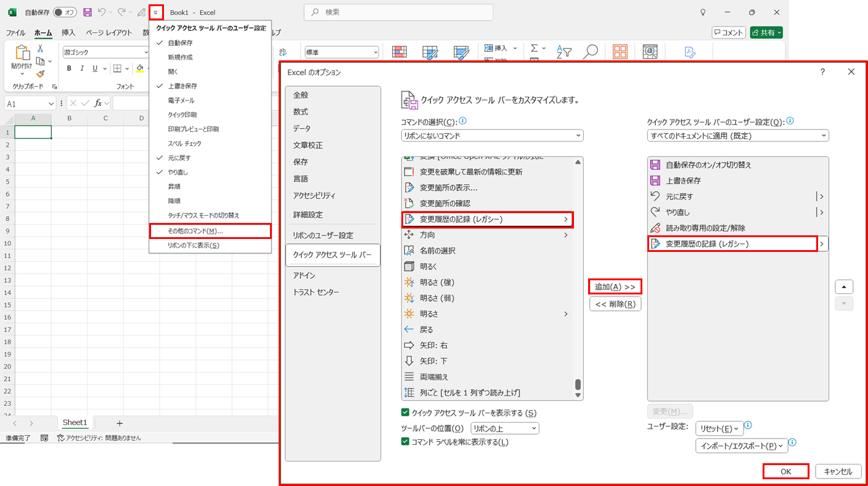Click the 検索 search box in title bar
The width and height of the screenshot is (868, 486).
tap(398, 12)
